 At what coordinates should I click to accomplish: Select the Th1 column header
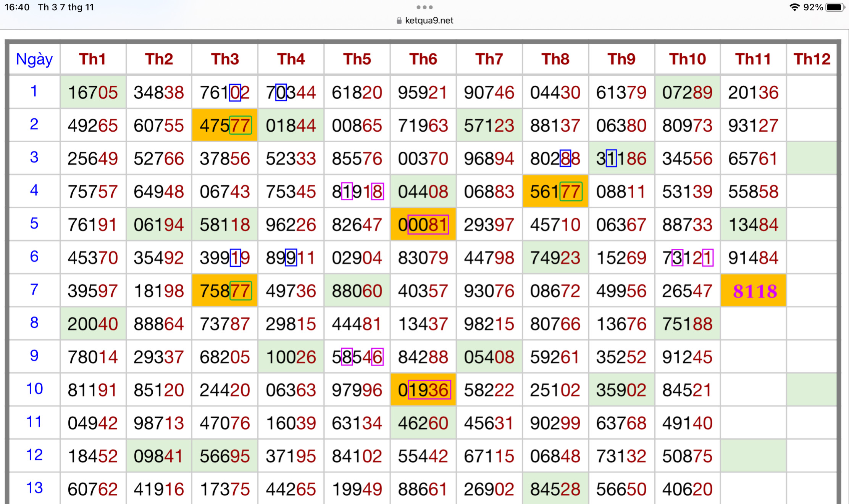pyautogui.click(x=92, y=59)
